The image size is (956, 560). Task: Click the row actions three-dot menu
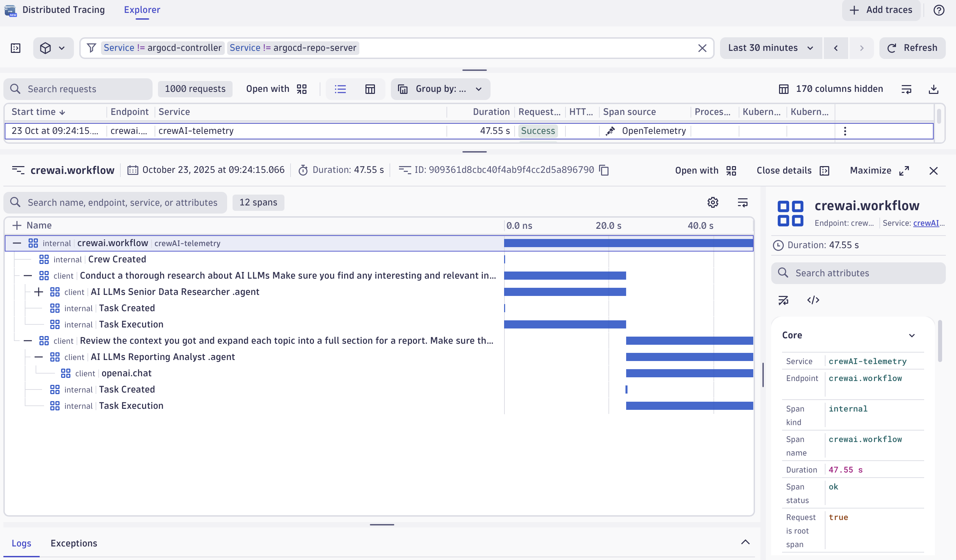[x=845, y=131]
